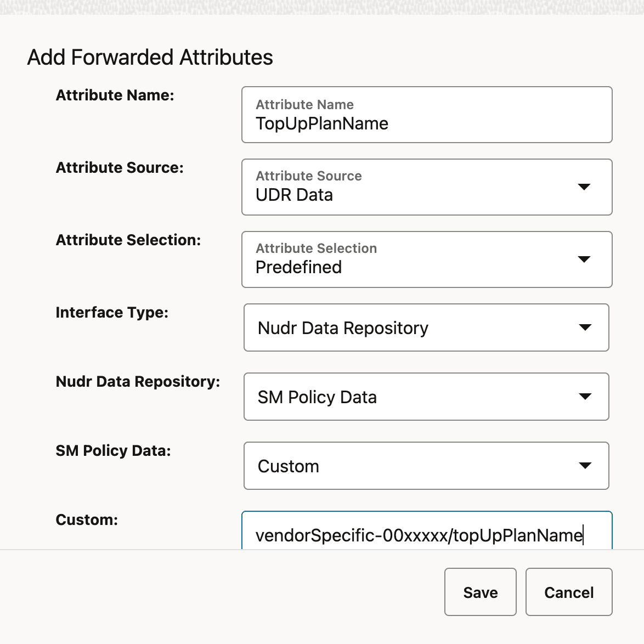The width and height of the screenshot is (644, 644).
Task: Click the 'Interface Type:' field label
Action: (x=112, y=313)
